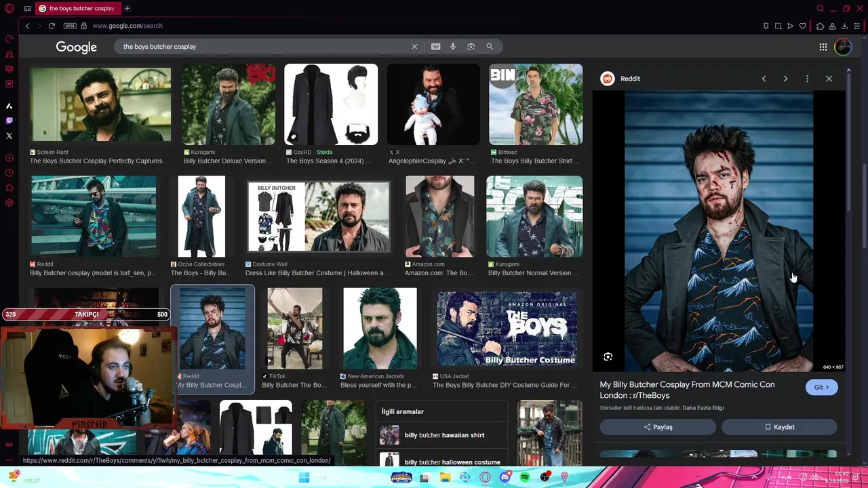Image resolution: width=868 pixels, height=488 pixels.
Task: Open Google Lens image search icon
Action: coord(471,47)
